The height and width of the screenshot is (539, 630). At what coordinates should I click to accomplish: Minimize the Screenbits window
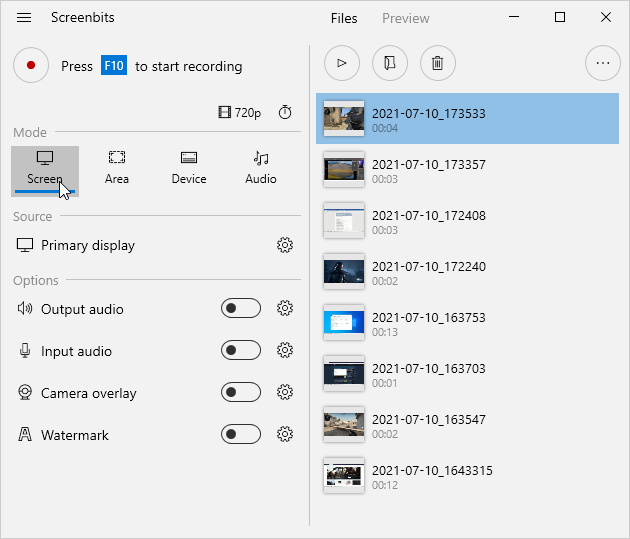(514, 17)
